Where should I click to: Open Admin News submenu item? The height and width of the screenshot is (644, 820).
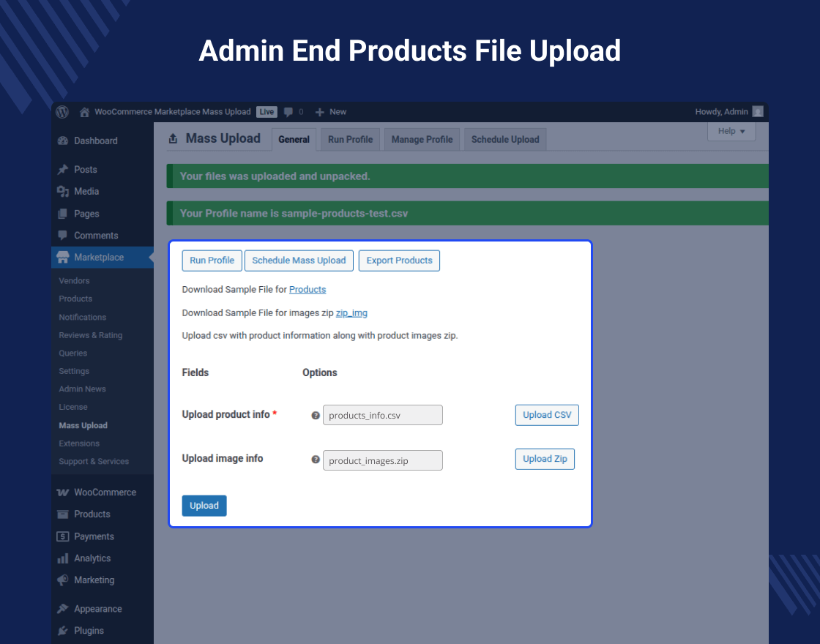(82, 389)
